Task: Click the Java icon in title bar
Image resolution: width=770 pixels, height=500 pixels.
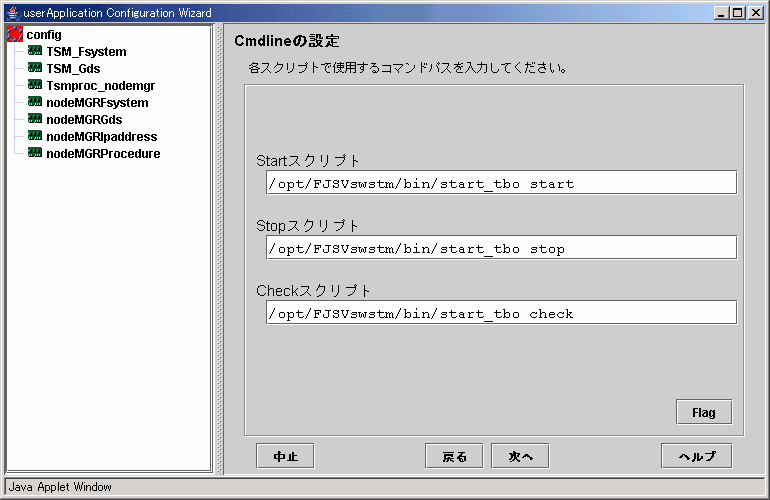Action: (13, 13)
